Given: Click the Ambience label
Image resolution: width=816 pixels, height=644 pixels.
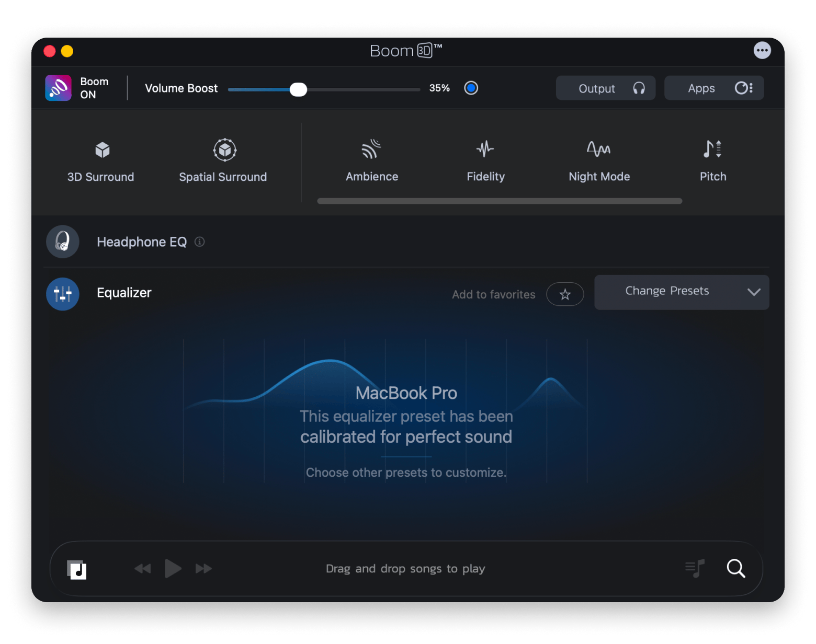Looking at the screenshot, I should 372,177.
